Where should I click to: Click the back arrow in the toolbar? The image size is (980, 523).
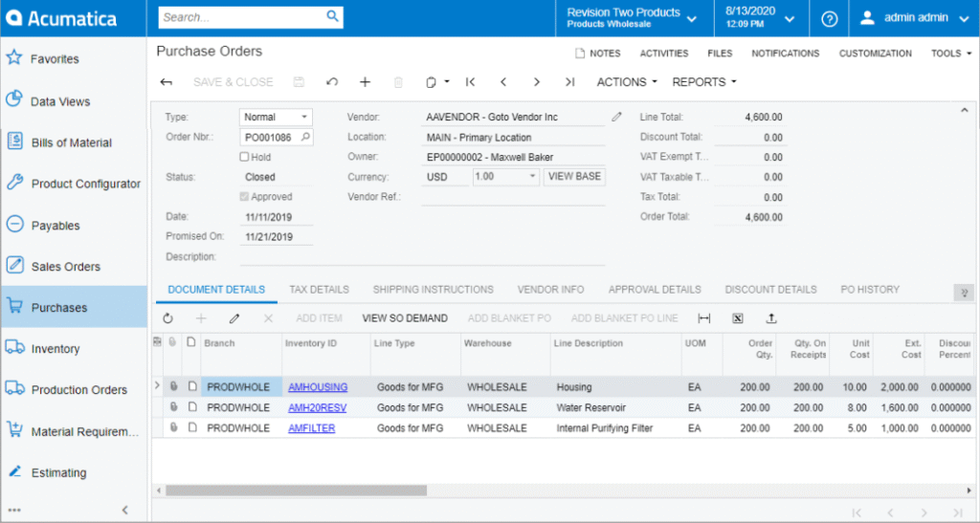pos(167,82)
